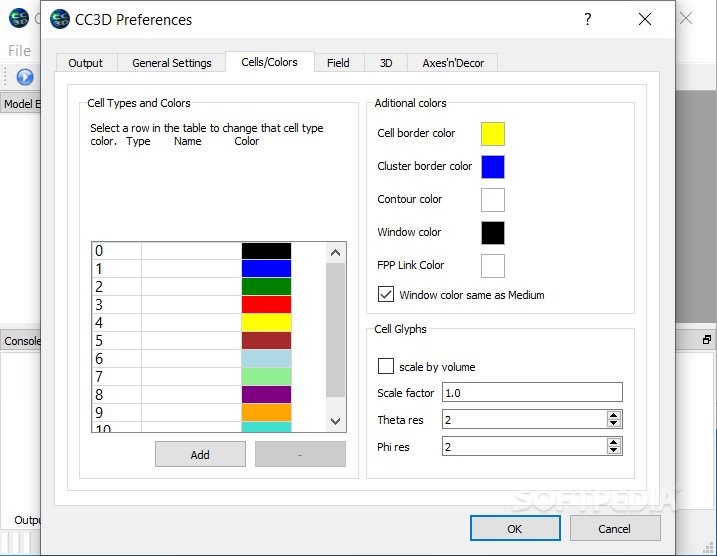Open the File menu in main window

[20, 51]
